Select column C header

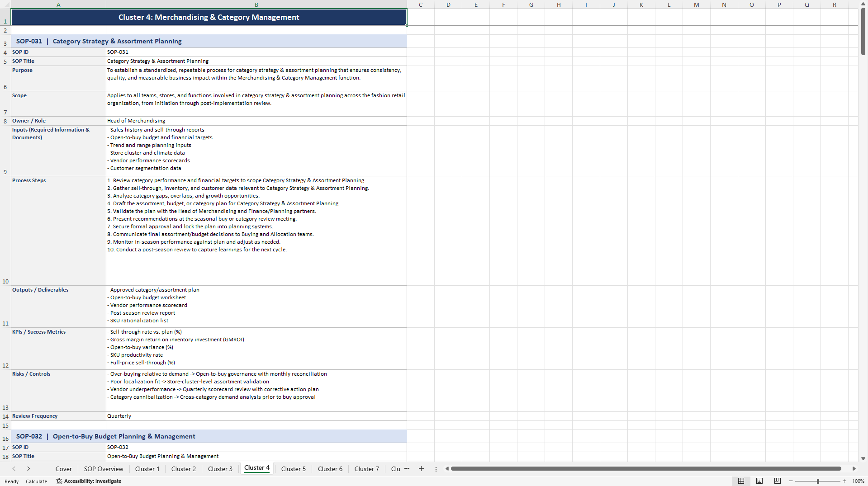tap(421, 5)
